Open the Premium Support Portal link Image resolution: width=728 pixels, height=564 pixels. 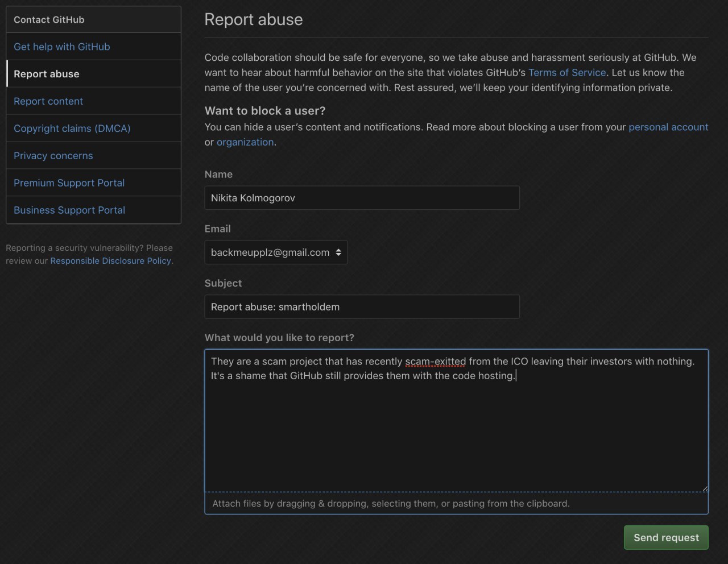(x=93, y=183)
